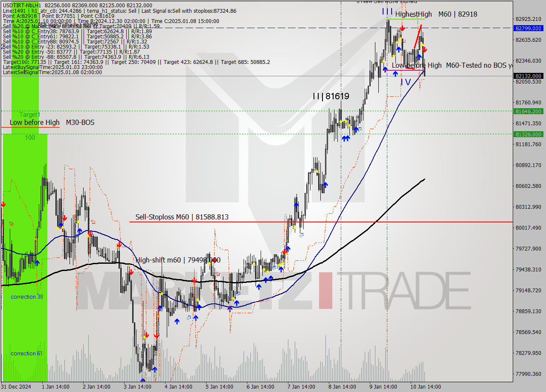
Task: Click the 78859.130 price axis label
Action: click(x=529, y=311)
